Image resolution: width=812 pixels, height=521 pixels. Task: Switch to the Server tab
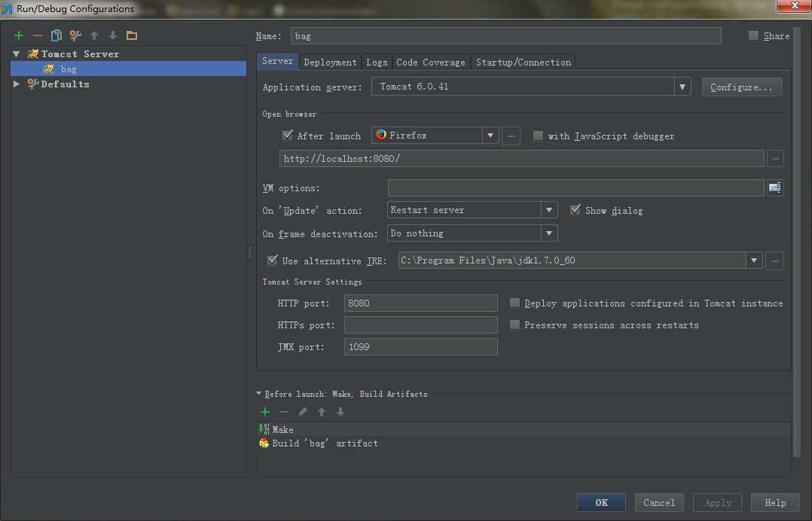(277, 61)
